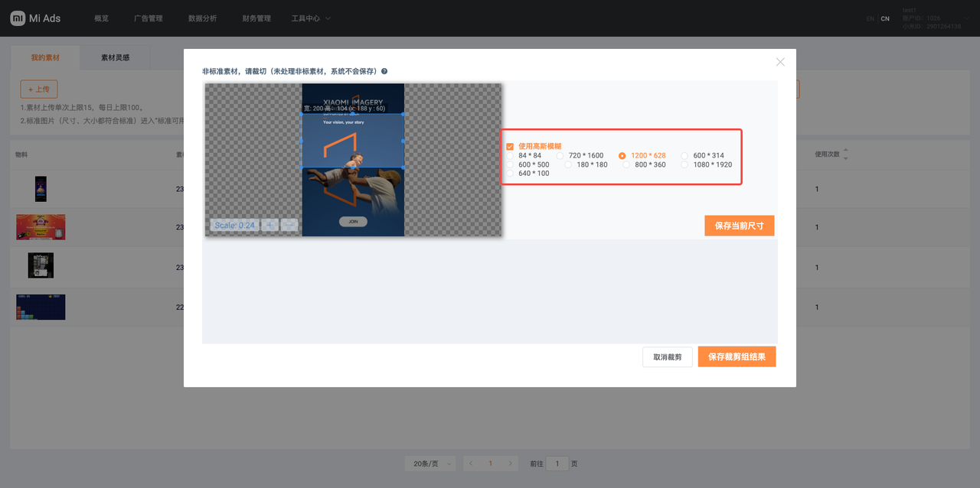
Task: Click the Mi Ads logo
Action: pos(35,18)
